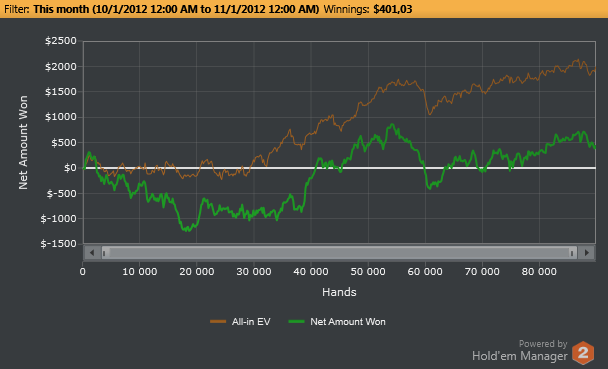Click the 50 000 x-axis label
The width and height of the screenshot is (608, 369).
[x=368, y=272]
